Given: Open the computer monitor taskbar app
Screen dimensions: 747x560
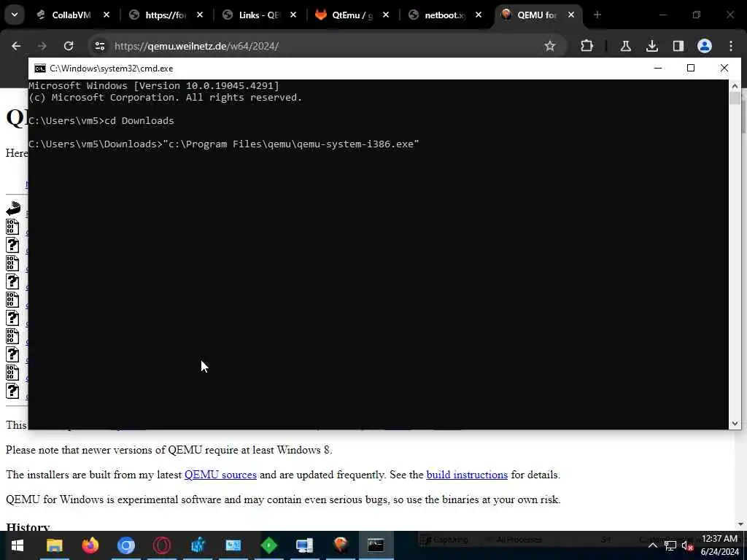Looking at the screenshot, I should 304,545.
